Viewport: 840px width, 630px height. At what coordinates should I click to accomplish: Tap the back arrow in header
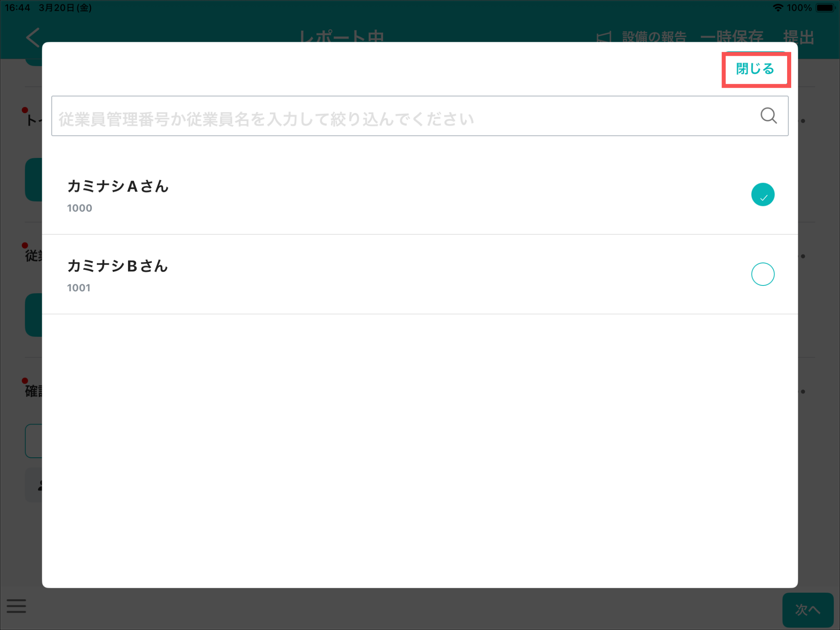[33, 37]
